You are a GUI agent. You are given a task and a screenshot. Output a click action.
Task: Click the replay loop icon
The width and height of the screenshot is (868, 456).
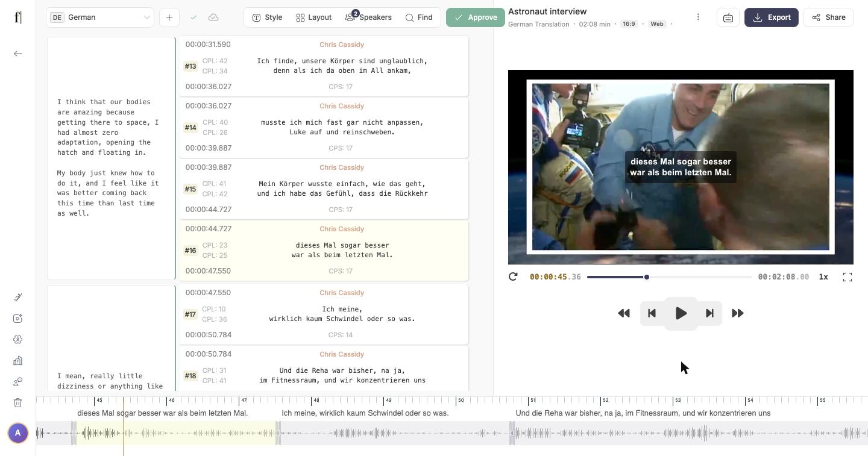(x=513, y=276)
